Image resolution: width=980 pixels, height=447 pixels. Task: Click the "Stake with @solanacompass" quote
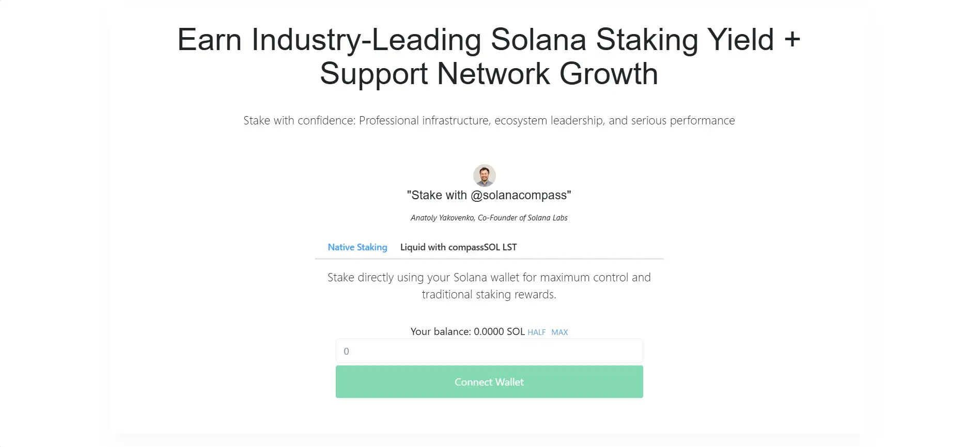(489, 195)
